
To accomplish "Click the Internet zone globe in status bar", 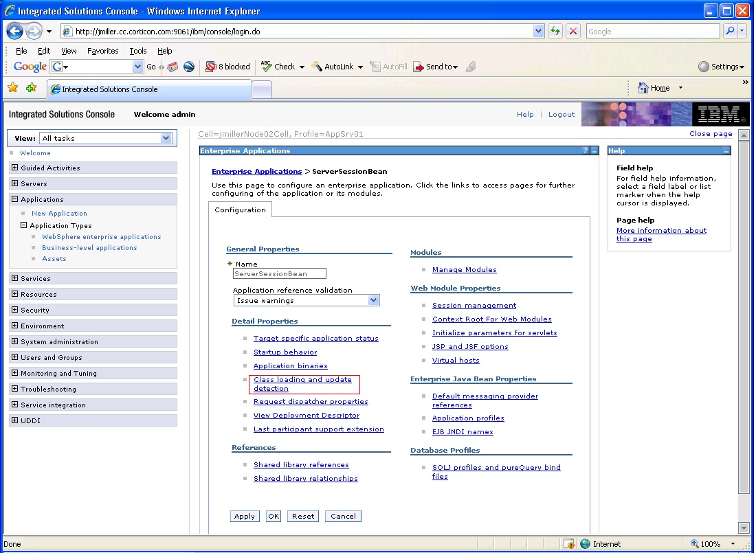I will pos(586,544).
